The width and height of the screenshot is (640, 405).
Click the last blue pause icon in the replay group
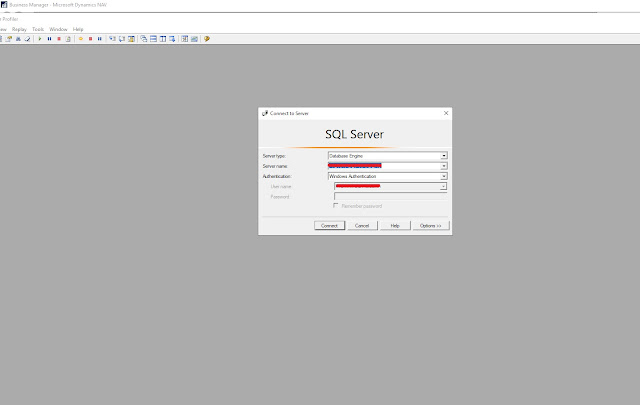[100, 39]
